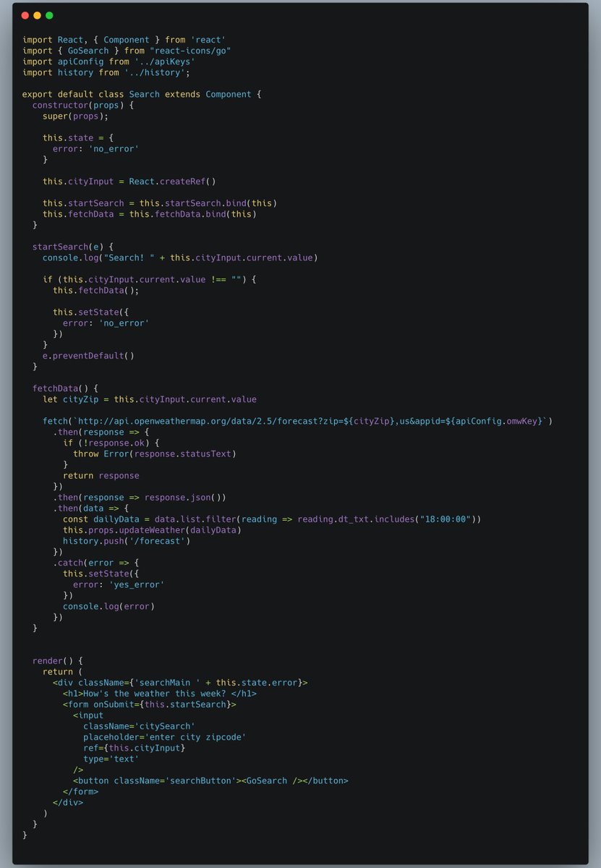Click the fetchData.bind(this) line
The height and width of the screenshot is (868, 601).
click(150, 214)
